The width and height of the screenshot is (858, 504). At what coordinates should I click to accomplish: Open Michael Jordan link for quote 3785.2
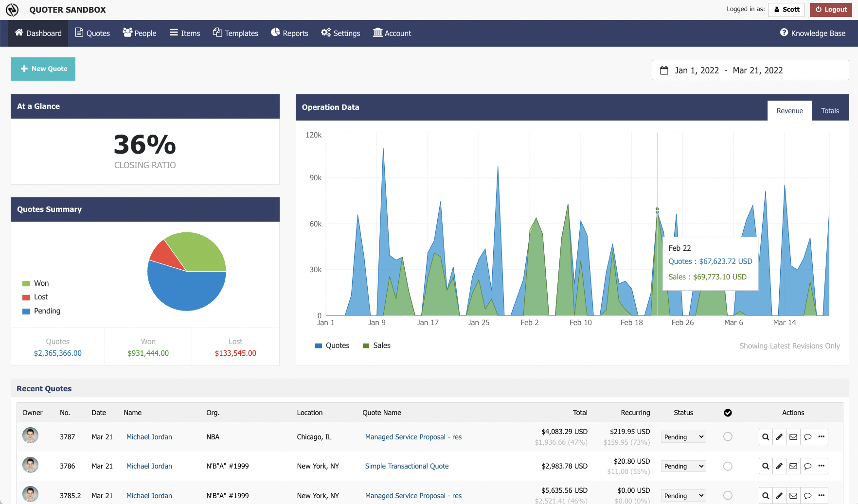coord(149,496)
